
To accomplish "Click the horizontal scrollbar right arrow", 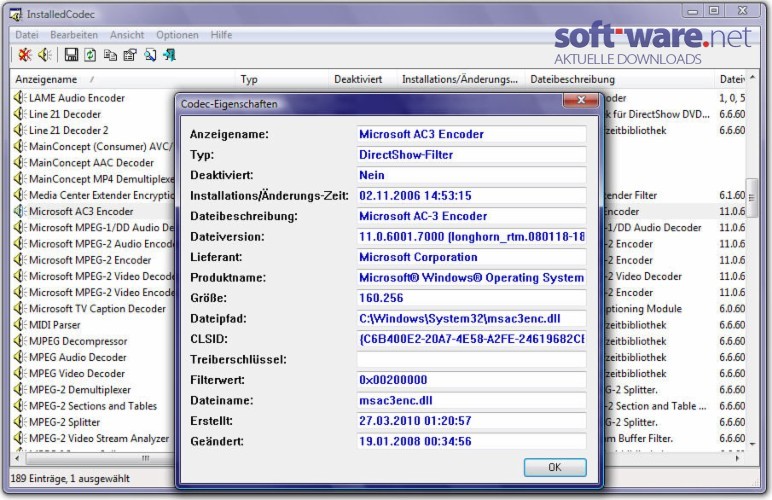I will click(738, 458).
